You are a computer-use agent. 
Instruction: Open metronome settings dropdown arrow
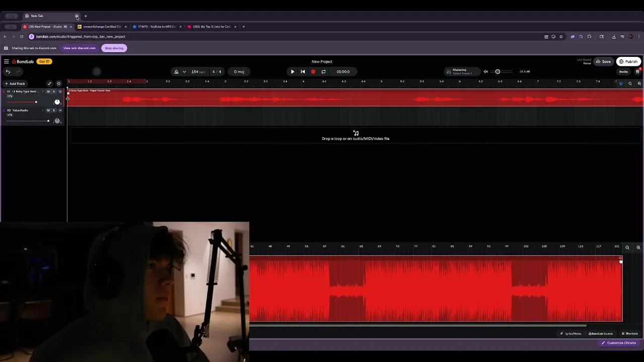pyautogui.click(x=184, y=71)
